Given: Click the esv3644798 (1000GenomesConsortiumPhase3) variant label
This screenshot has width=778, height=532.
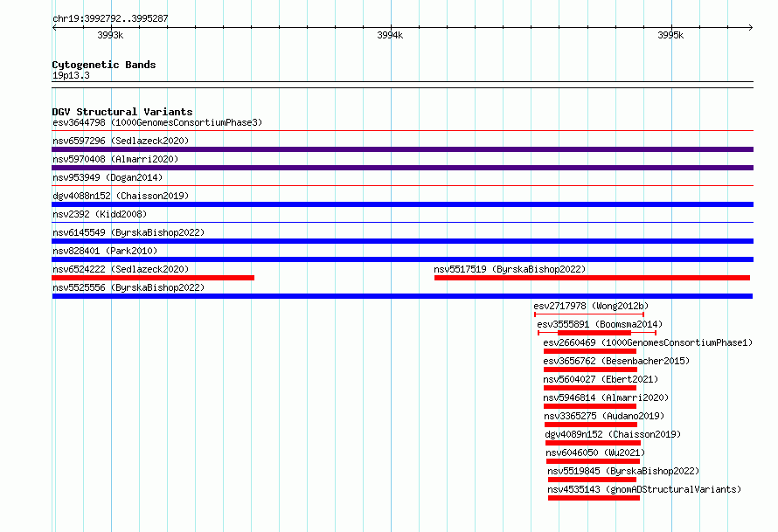Looking at the screenshot, I should tap(157, 122).
